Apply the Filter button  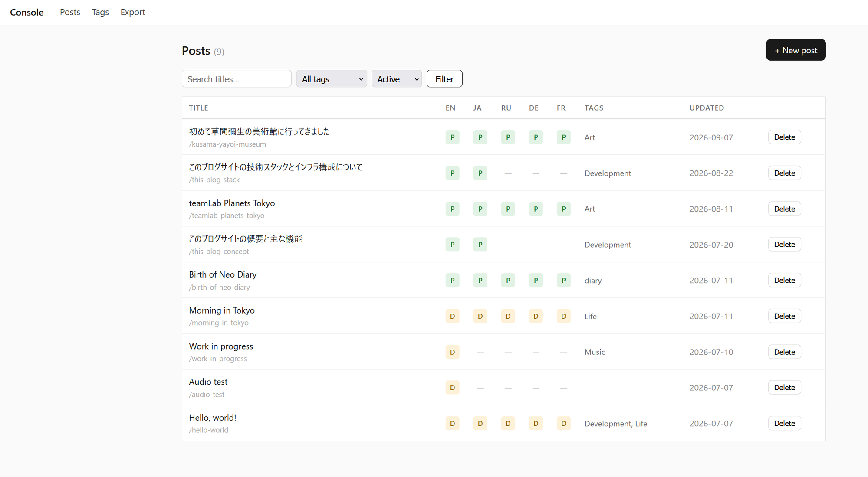pos(444,79)
